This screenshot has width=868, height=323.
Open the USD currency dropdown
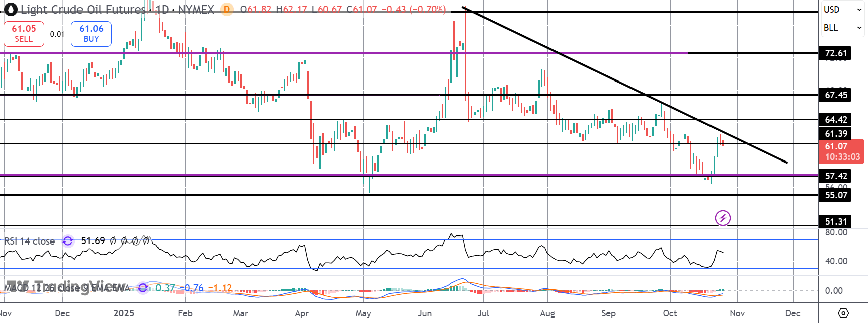pyautogui.click(x=843, y=10)
